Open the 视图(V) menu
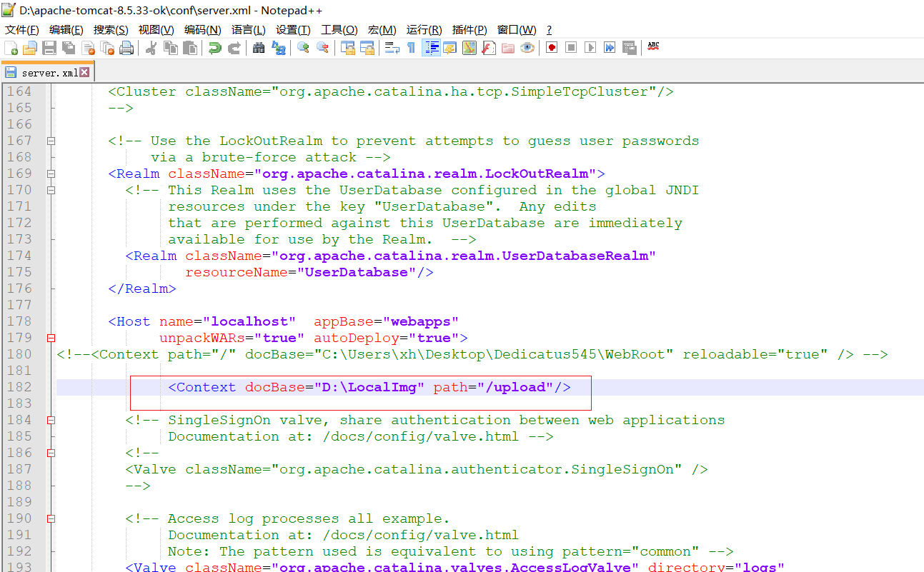This screenshot has height=572, width=924. 157,30
